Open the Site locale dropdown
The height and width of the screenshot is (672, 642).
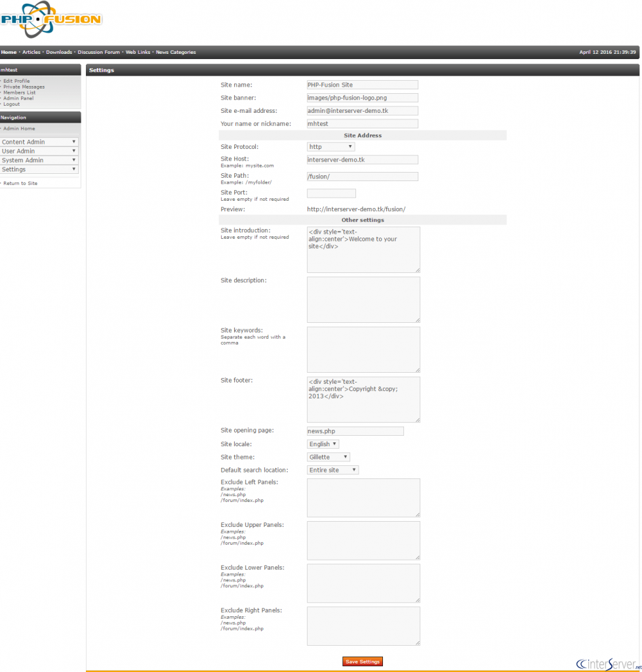pyautogui.click(x=323, y=444)
